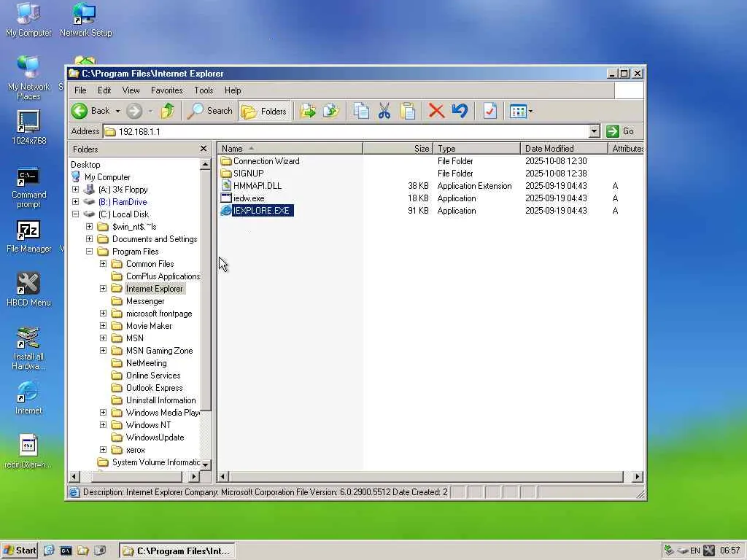Click the Start button
The width and height of the screenshot is (747, 560).
point(20,551)
